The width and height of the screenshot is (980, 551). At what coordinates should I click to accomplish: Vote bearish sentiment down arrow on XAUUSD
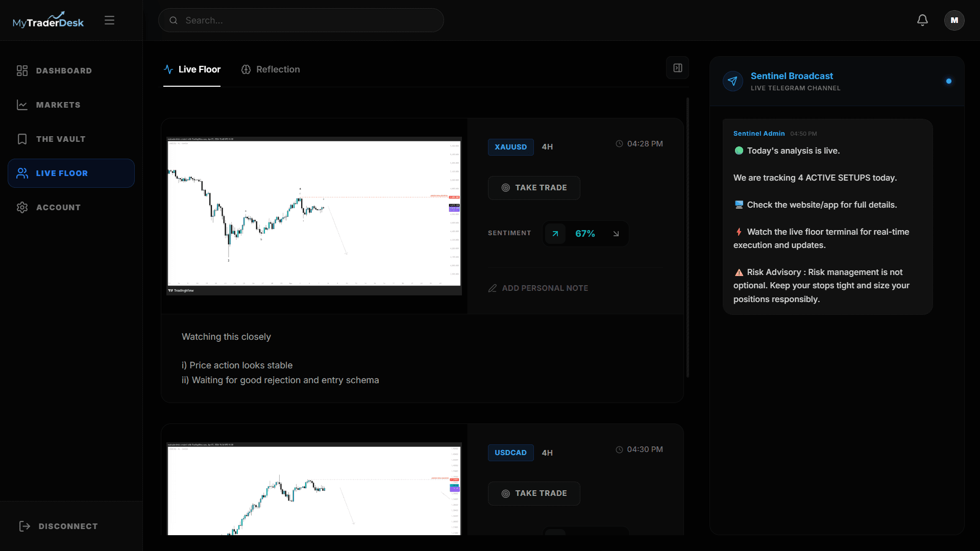tap(616, 234)
